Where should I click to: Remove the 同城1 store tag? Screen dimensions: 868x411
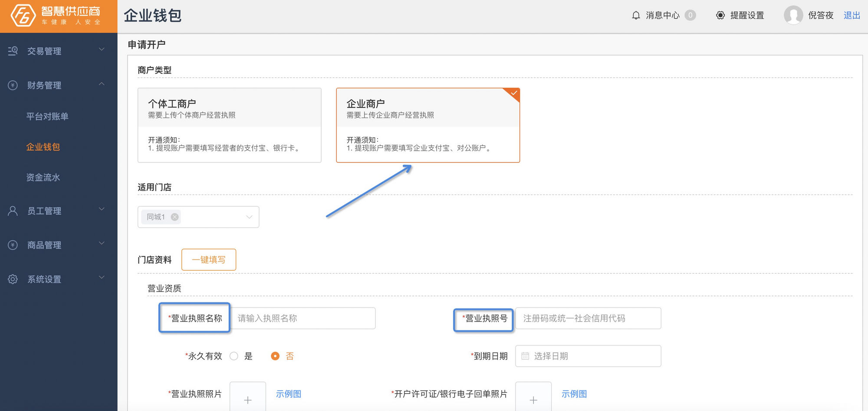pos(174,217)
